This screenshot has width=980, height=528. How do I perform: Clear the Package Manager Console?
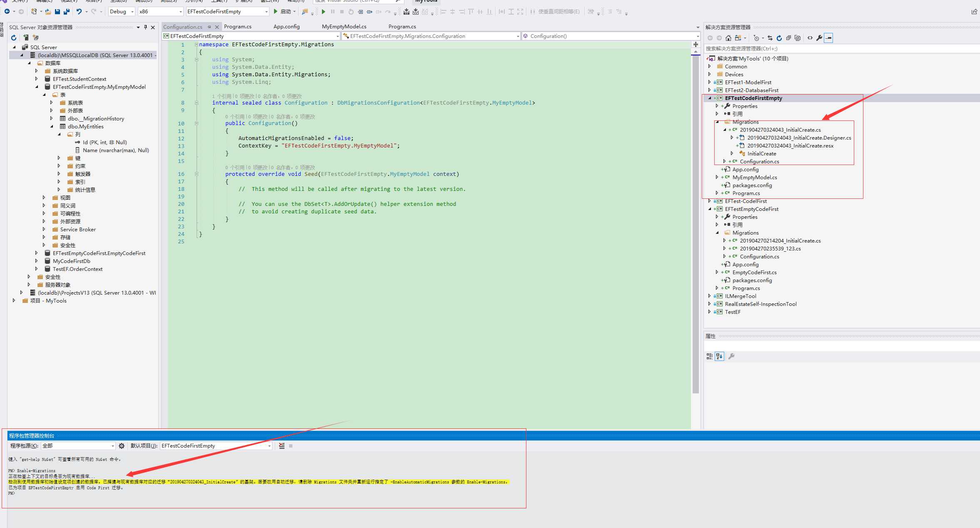tap(282, 446)
